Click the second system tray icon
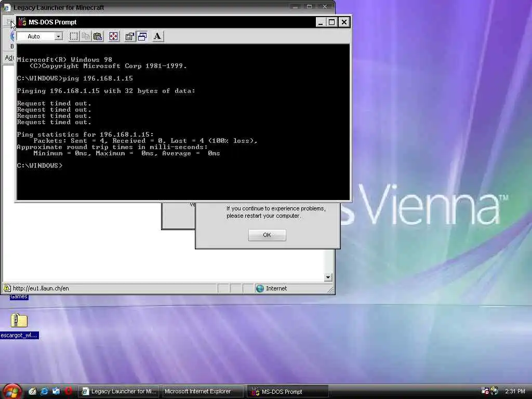 coord(495,391)
